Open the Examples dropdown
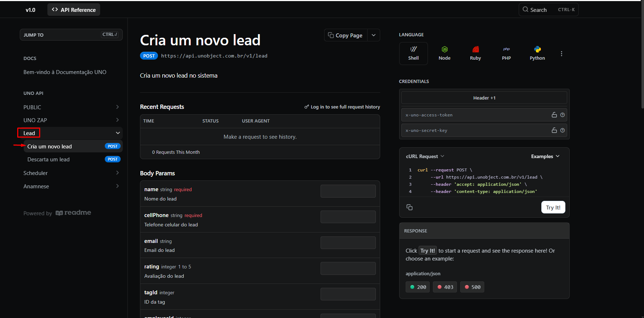 [x=545, y=156]
